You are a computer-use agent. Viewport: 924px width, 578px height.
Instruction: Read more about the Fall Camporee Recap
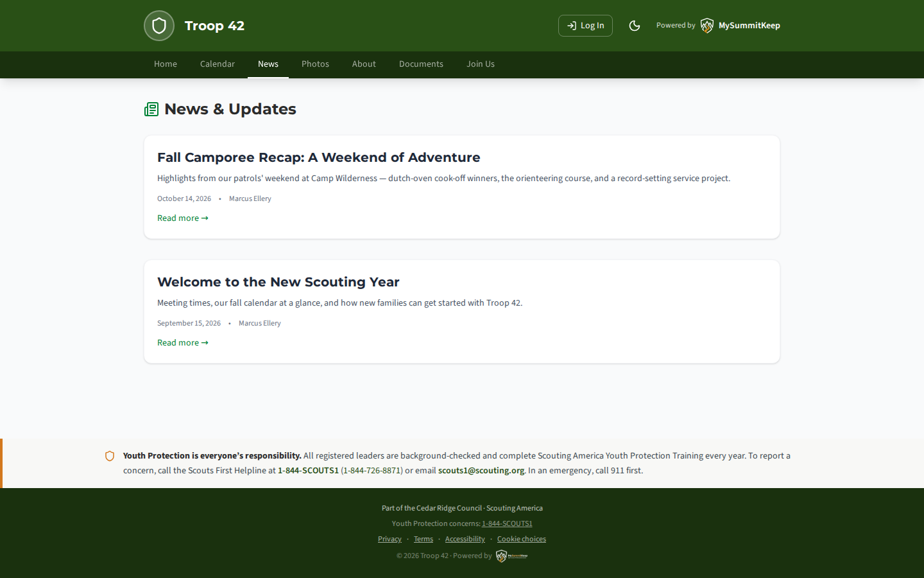coord(183,218)
